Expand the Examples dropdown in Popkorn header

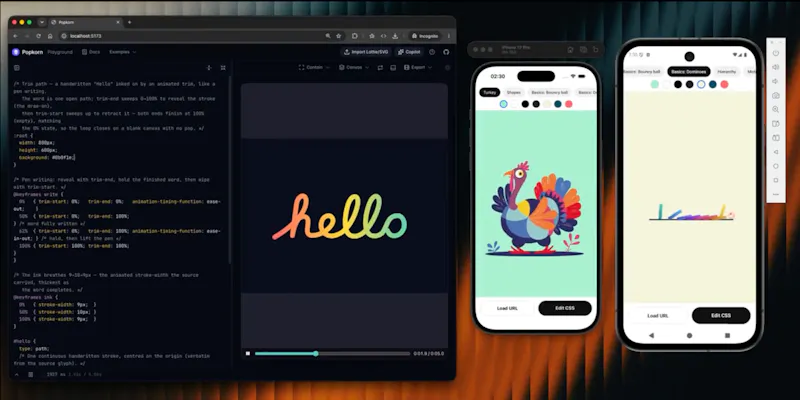tap(122, 52)
